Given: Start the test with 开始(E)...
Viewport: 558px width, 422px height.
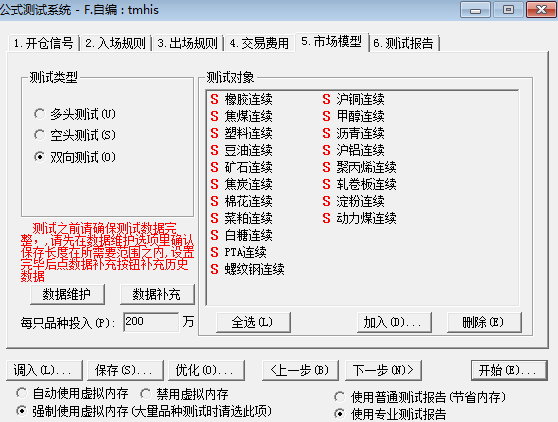Looking at the screenshot, I should point(509,370).
